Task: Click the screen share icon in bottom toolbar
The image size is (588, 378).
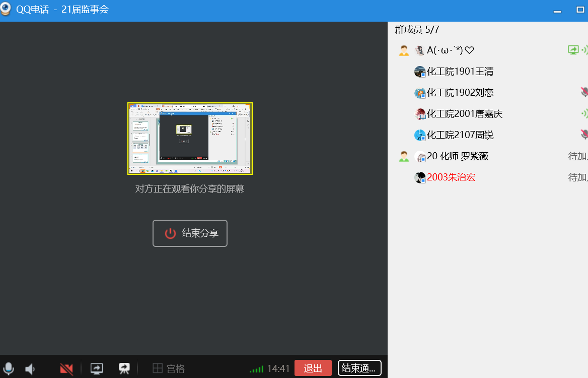Action: pyautogui.click(x=97, y=368)
